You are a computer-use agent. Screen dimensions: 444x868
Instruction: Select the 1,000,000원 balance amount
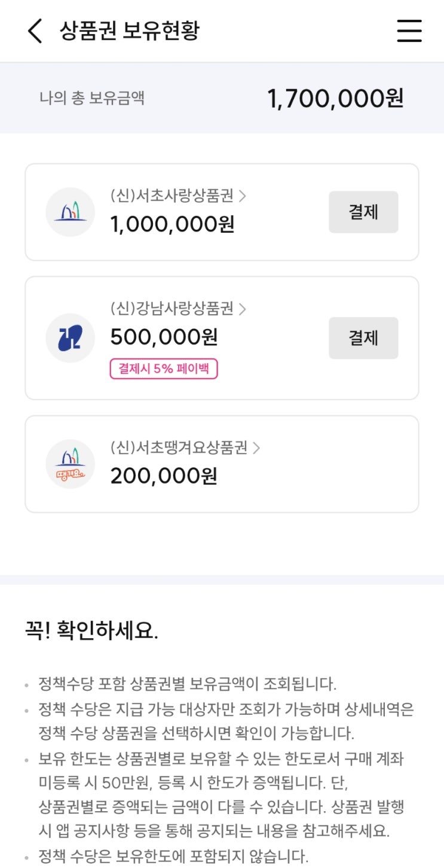[172, 224]
